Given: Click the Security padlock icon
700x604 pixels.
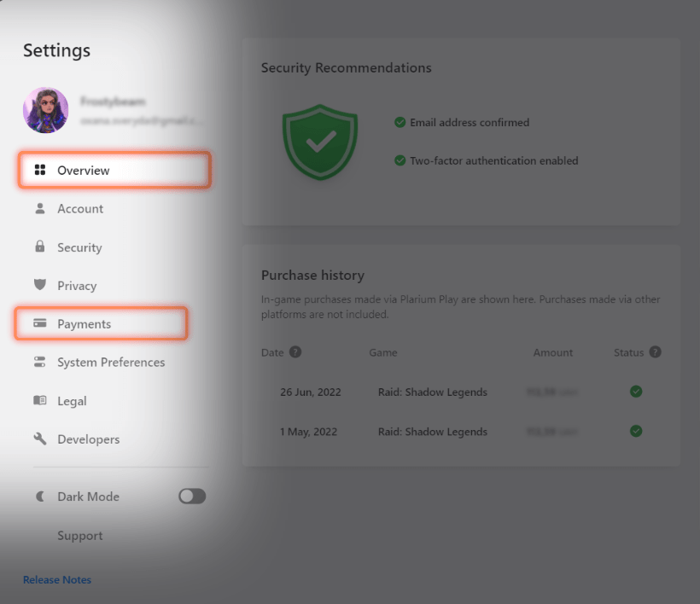Looking at the screenshot, I should pos(39,247).
